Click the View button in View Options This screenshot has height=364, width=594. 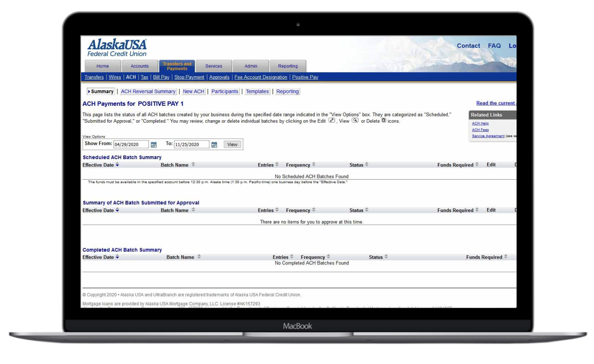pyautogui.click(x=232, y=144)
